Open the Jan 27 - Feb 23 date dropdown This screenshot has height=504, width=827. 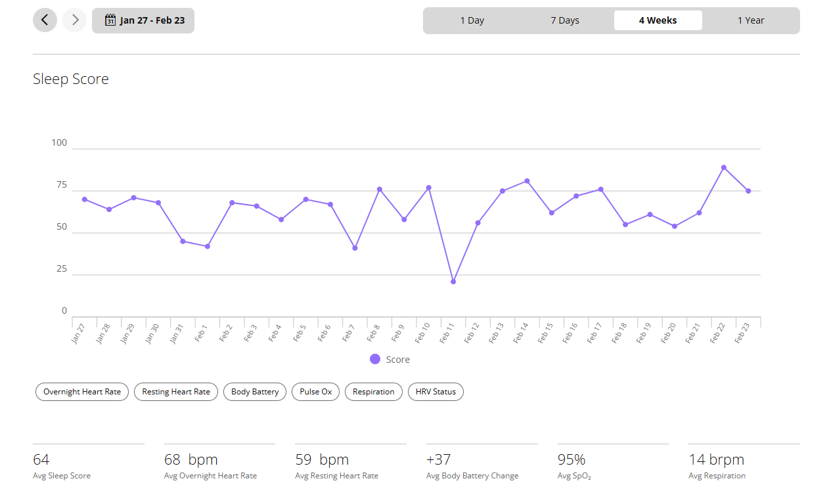coord(143,20)
